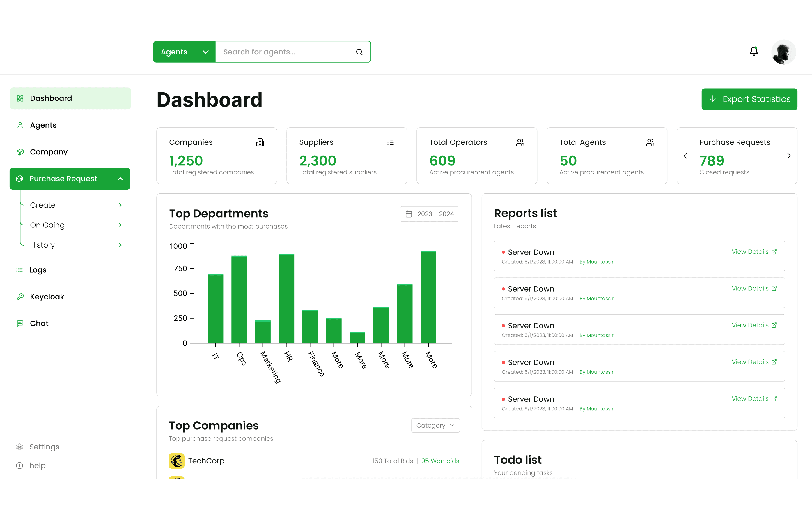Collapse the Purchase Request menu
This screenshot has height=508, width=812.
(x=120, y=179)
